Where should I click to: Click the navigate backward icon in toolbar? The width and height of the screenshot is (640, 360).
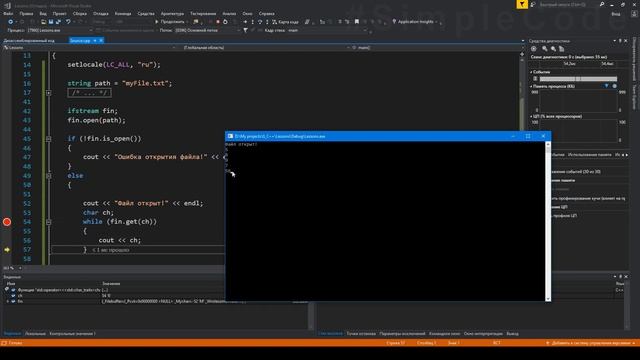(x=11, y=22)
